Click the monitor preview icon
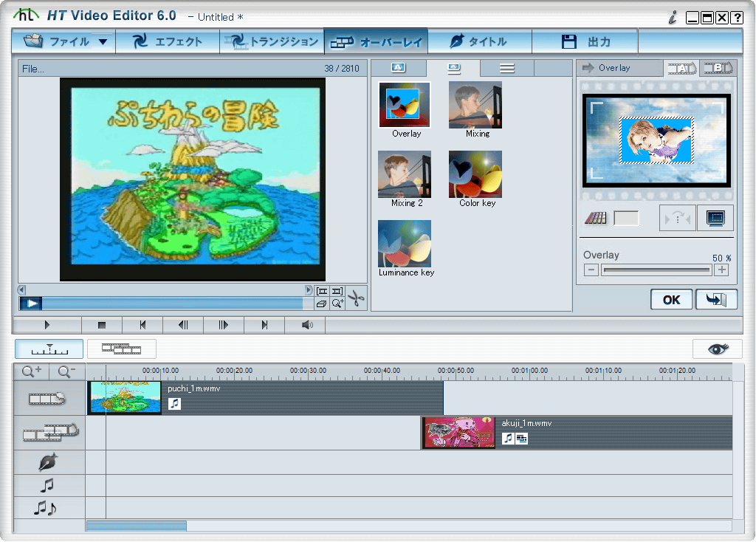The width and height of the screenshot is (756, 542). 715,219
